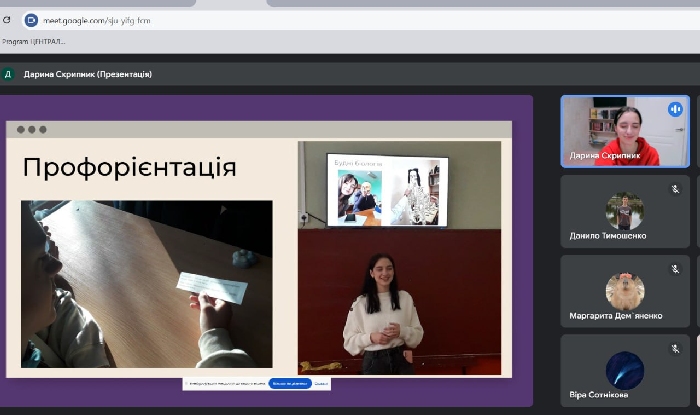Click muted mic icon on Віра Сотнікова
700x415 pixels.
tap(675, 347)
